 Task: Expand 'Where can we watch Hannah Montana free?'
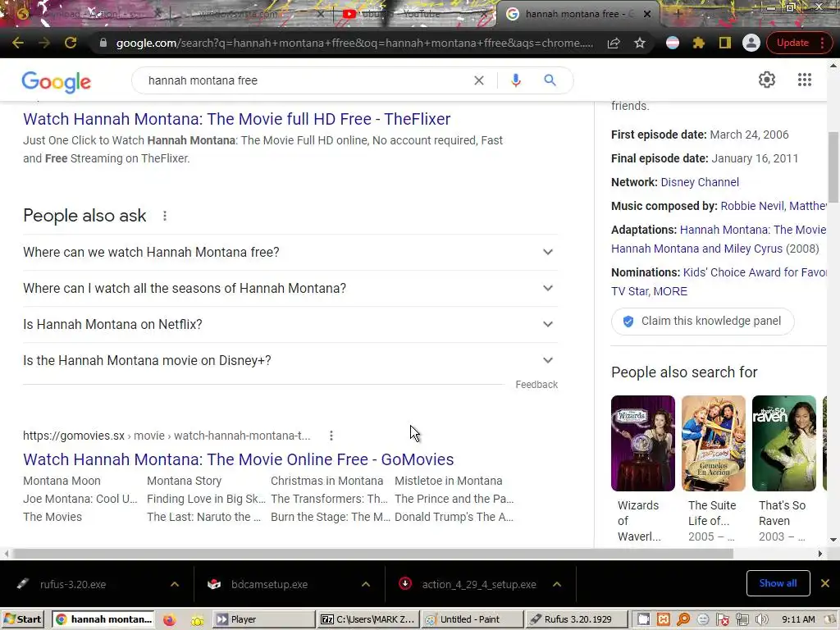290,253
